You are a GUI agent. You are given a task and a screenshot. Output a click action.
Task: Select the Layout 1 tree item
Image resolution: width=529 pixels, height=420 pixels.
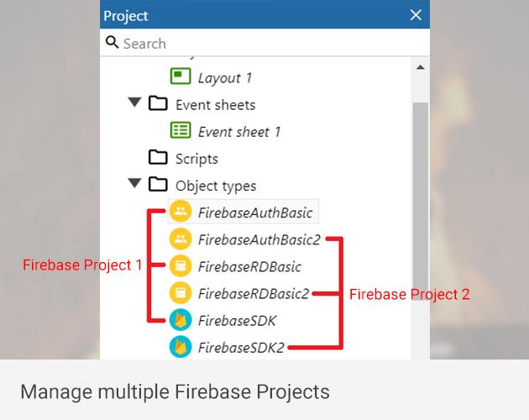(224, 78)
